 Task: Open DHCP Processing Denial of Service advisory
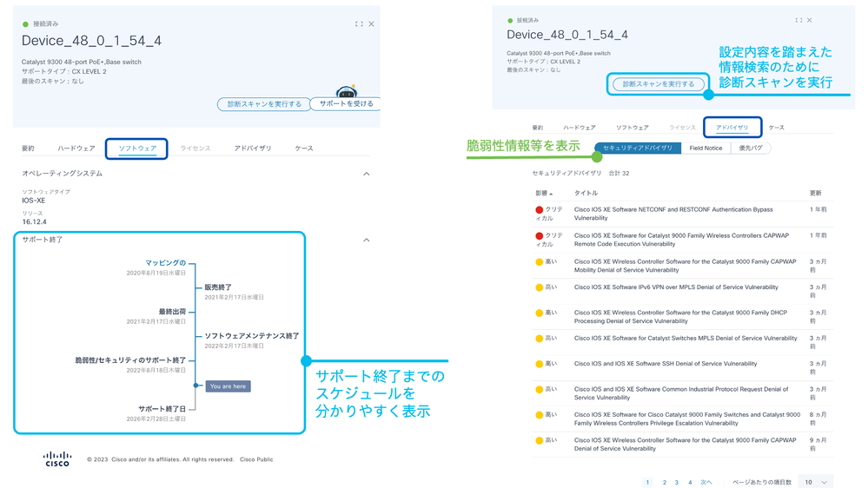coord(680,316)
